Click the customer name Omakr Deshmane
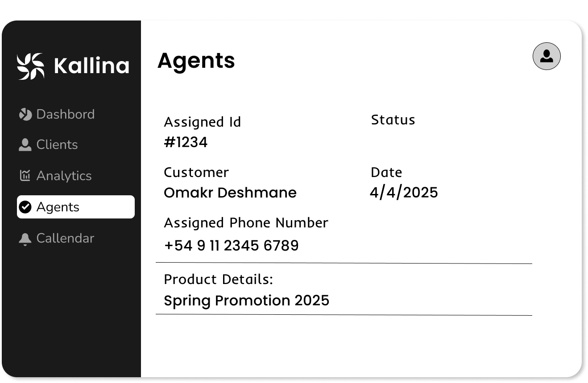The height and width of the screenshot is (383, 588). coord(230,192)
